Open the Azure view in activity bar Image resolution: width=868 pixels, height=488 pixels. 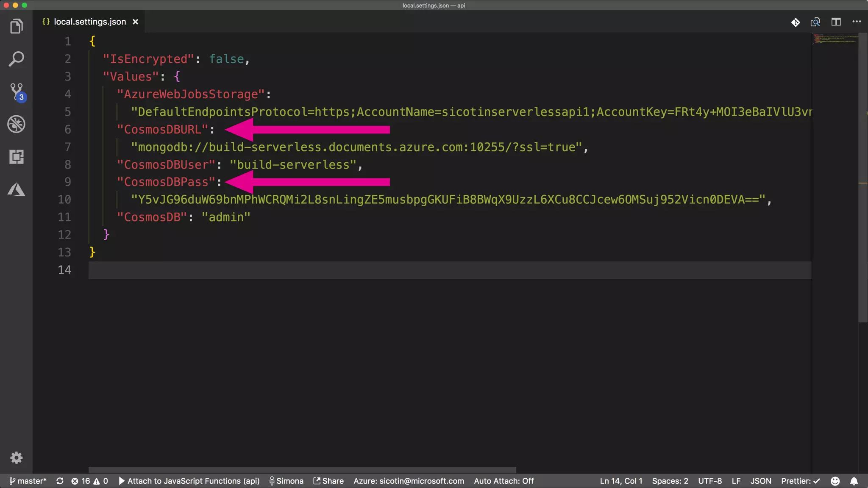pos(16,189)
